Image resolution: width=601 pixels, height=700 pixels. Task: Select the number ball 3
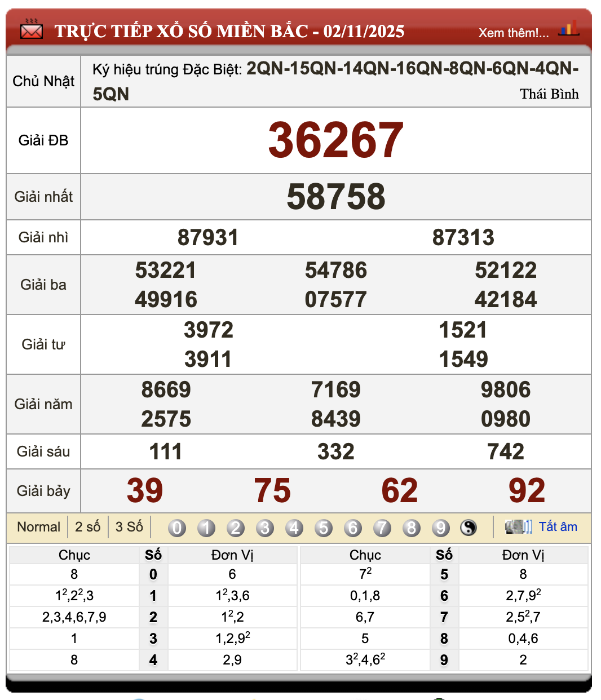266,528
